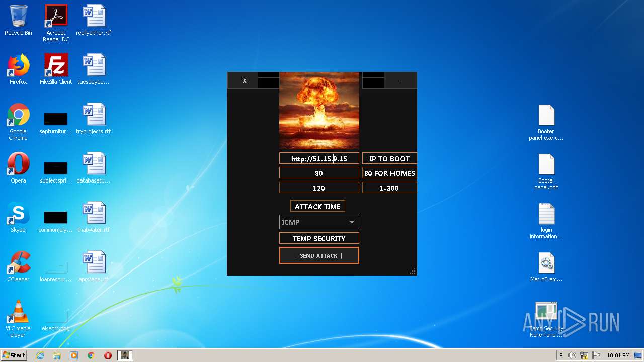
Task: Launch the Opera desktop shortcut
Action: pyautogui.click(x=18, y=168)
